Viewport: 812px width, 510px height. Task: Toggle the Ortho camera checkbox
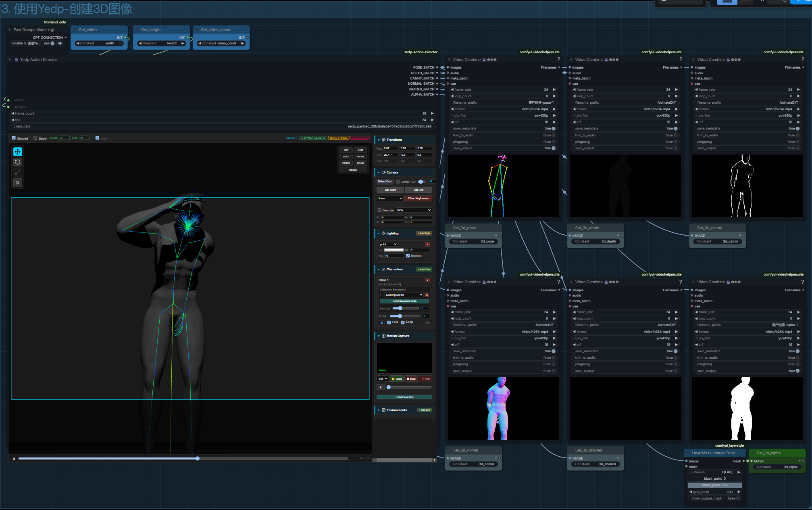coord(398,182)
